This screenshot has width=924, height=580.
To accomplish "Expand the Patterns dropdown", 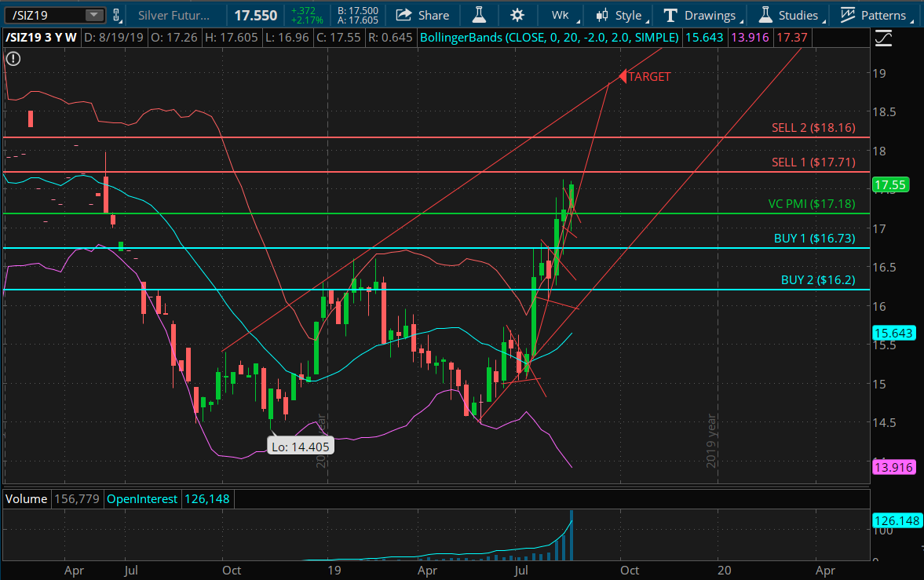I will click(x=886, y=15).
